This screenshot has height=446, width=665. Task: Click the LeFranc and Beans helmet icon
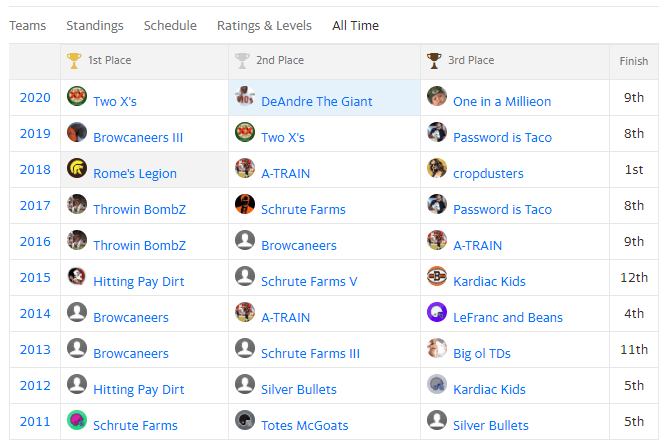click(x=436, y=313)
